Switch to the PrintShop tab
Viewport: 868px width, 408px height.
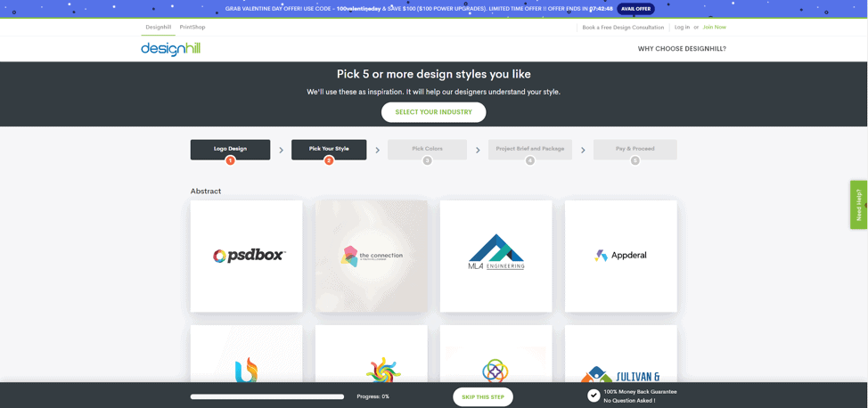pyautogui.click(x=192, y=27)
